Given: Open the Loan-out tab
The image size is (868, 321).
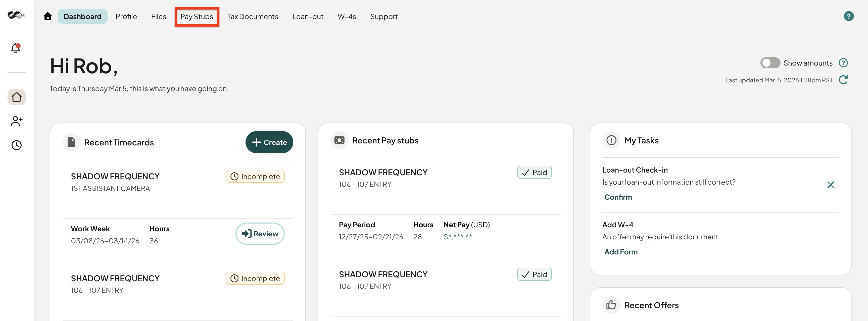Looking at the screenshot, I should pyautogui.click(x=308, y=16).
